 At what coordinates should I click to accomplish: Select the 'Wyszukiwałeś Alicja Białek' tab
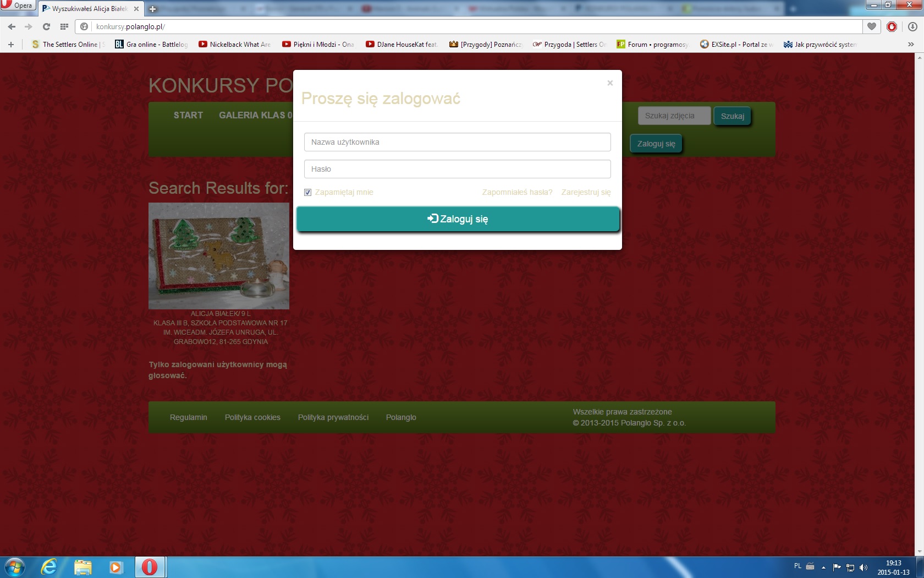(x=89, y=9)
